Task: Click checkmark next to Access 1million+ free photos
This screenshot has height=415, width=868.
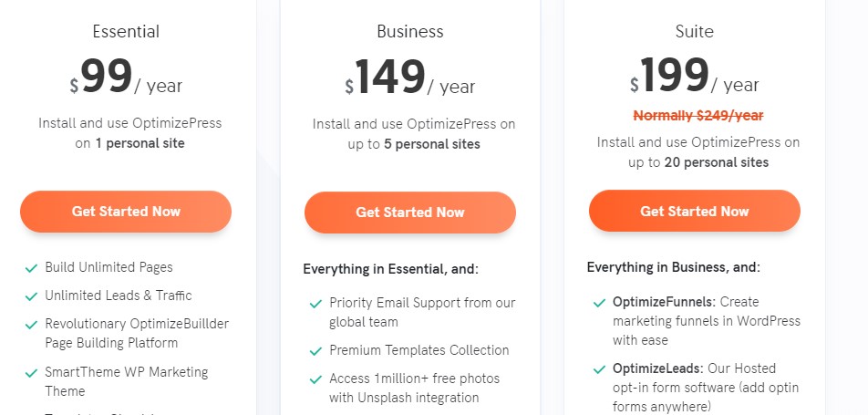Action: pyautogui.click(x=315, y=379)
